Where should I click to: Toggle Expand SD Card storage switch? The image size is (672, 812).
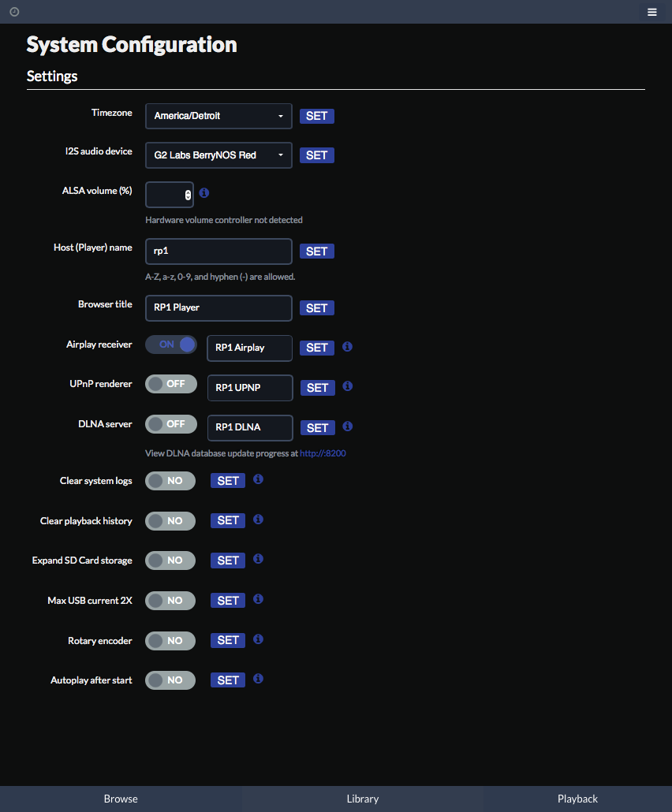point(170,561)
